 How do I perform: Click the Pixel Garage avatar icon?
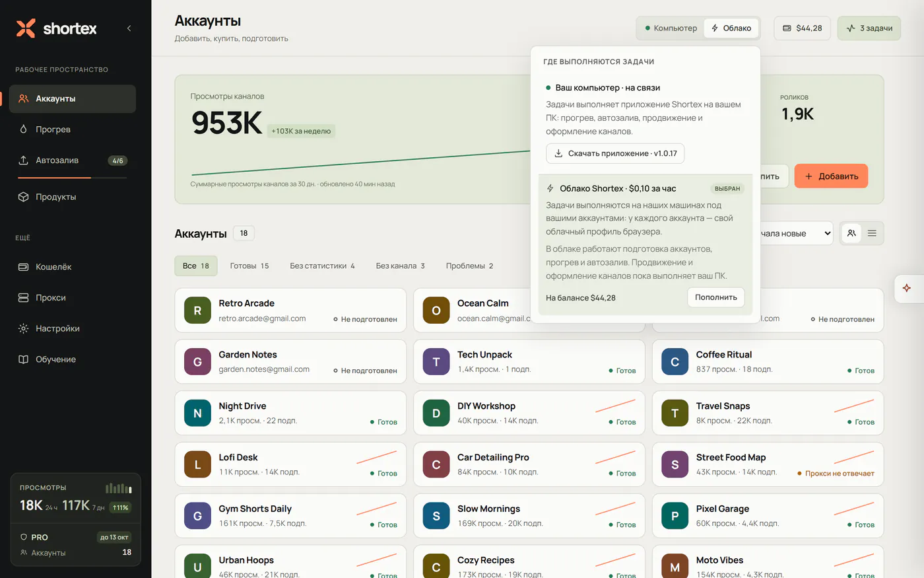tap(675, 516)
